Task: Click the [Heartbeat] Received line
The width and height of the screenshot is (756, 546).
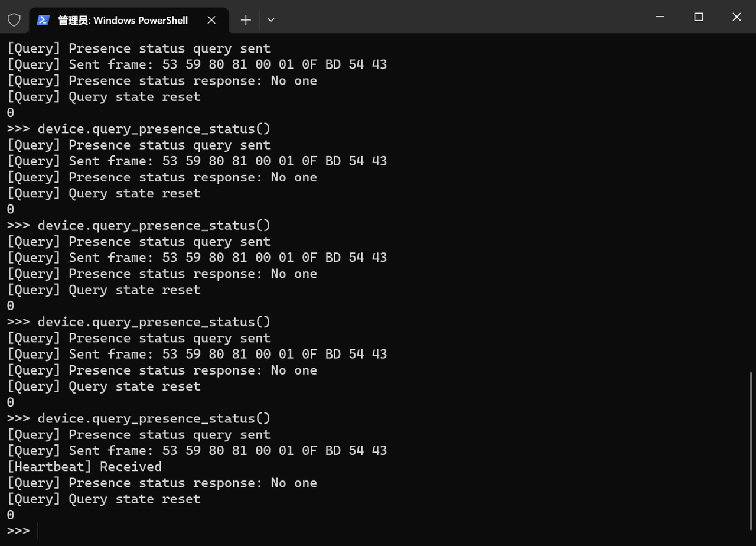Action: click(x=84, y=467)
